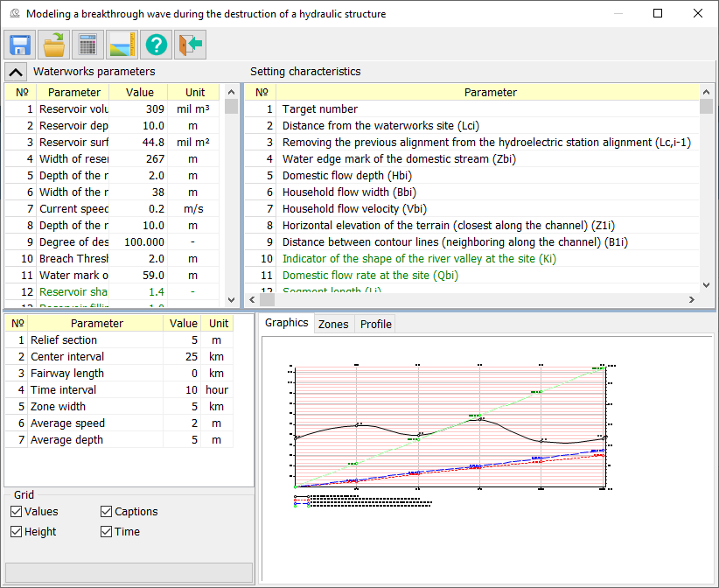Screen dimensions: 719x588
Task: Collapse the Waterworks parameters panel
Action: click(16, 72)
